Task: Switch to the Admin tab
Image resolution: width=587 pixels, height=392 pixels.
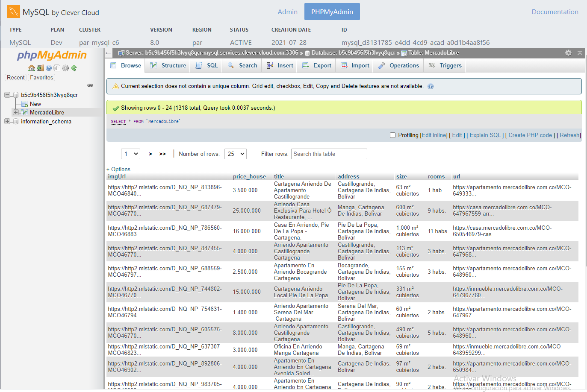Action: coord(287,12)
